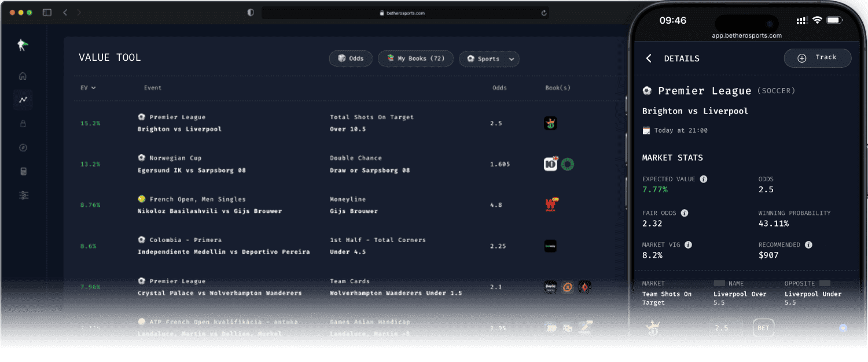Click the red diamond bookmaker icon in the Crystal Palace row
Screen dimensions: 868x362
tap(585, 287)
